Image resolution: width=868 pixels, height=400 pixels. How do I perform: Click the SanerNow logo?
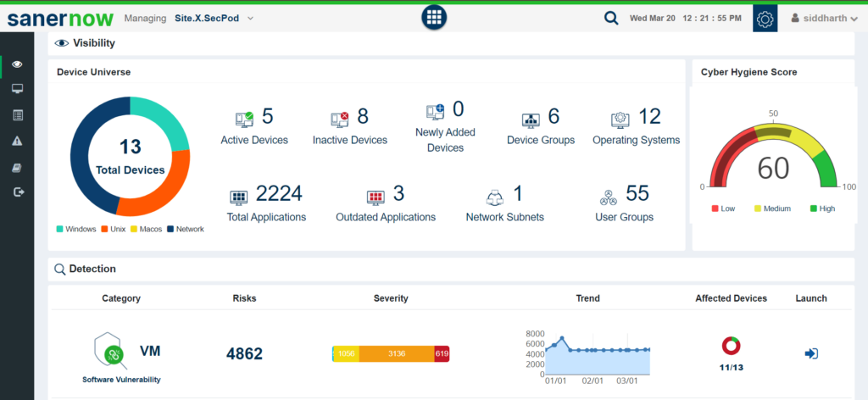click(x=60, y=19)
